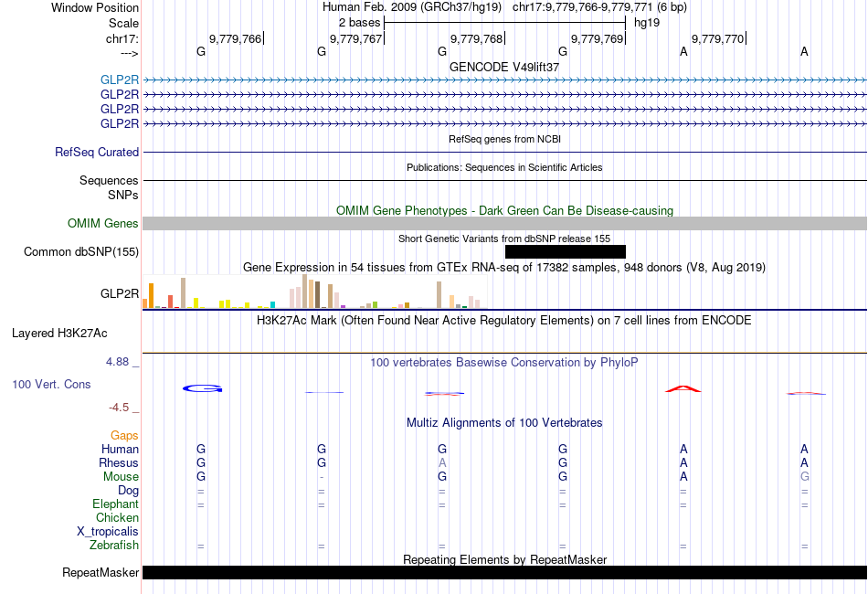868x594 pixels.
Task: Click Multiz Alignments of 100 Vertebrates title
Action: (x=504, y=423)
